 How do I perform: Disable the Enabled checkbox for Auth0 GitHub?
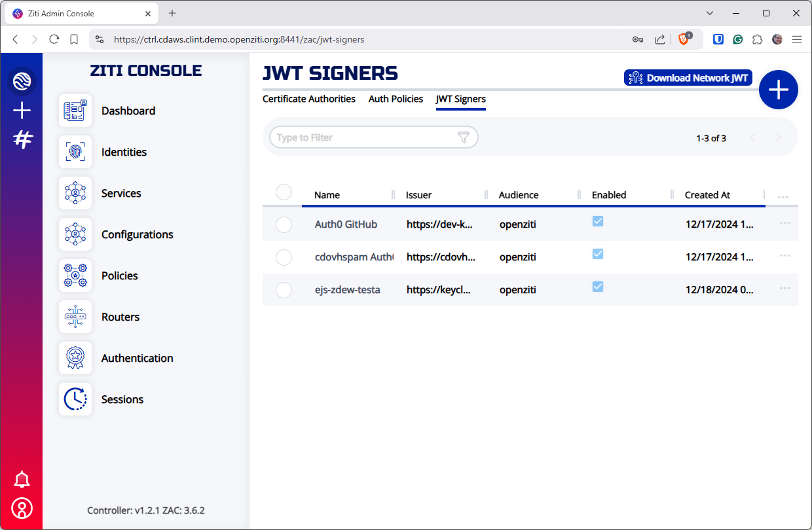pos(597,221)
